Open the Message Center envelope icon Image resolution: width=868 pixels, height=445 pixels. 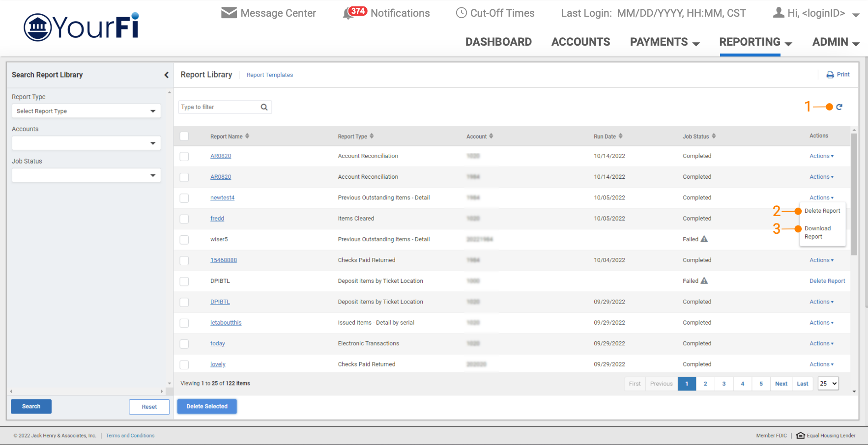point(229,13)
